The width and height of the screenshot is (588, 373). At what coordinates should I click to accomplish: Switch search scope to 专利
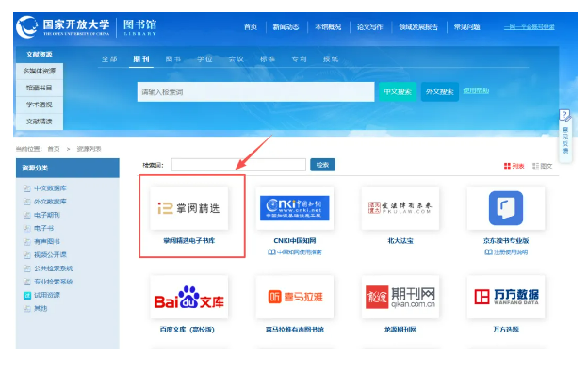(x=300, y=59)
